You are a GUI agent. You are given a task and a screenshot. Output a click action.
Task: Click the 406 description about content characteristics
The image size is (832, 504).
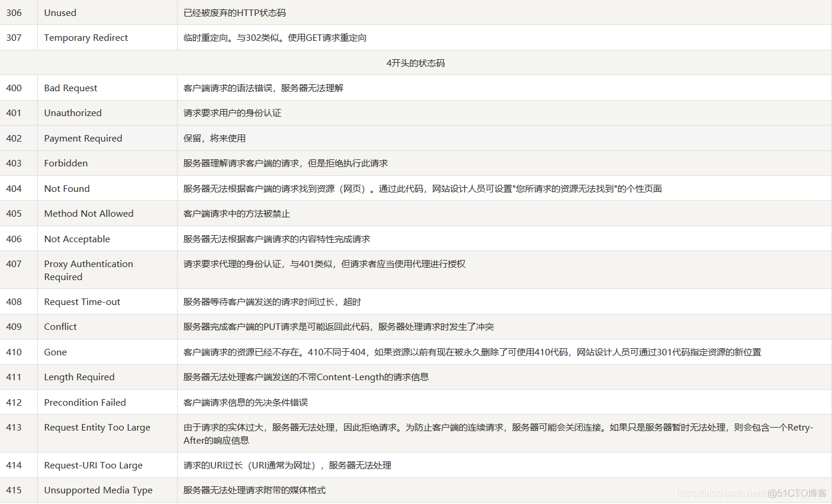click(x=277, y=239)
